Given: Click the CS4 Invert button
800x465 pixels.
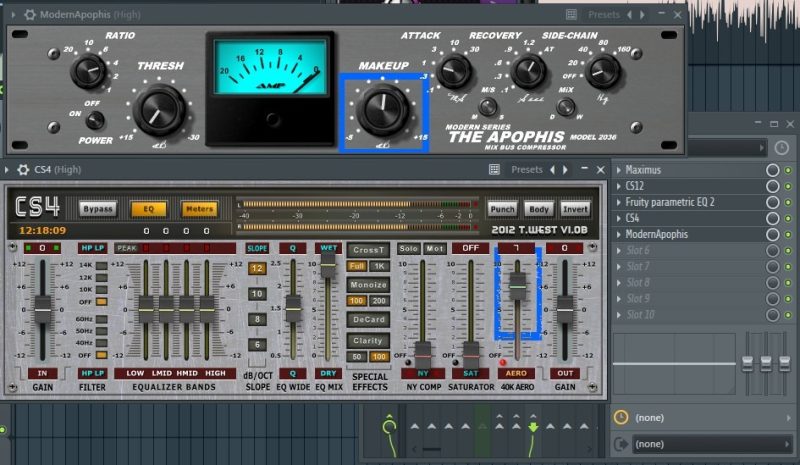Looking at the screenshot, I should (x=575, y=209).
